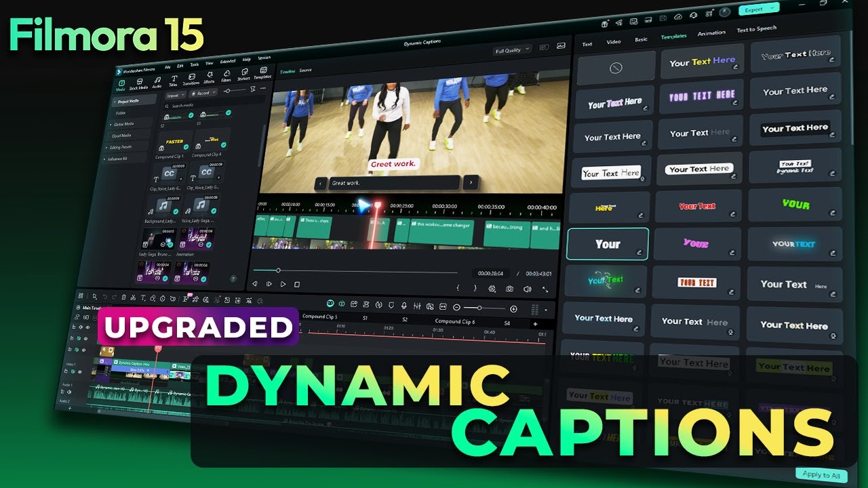Viewport: 868px width, 488px height.
Task: Click the timeline voiceover microphone icon
Action: pyautogui.click(x=403, y=306)
